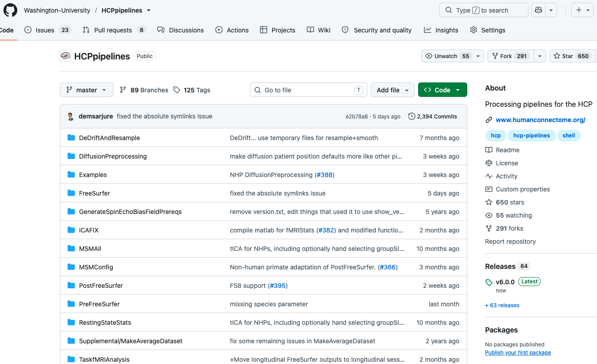Open the MSMConfig folder icon
The height and width of the screenshot is (364, 597).
click(71, 267)
